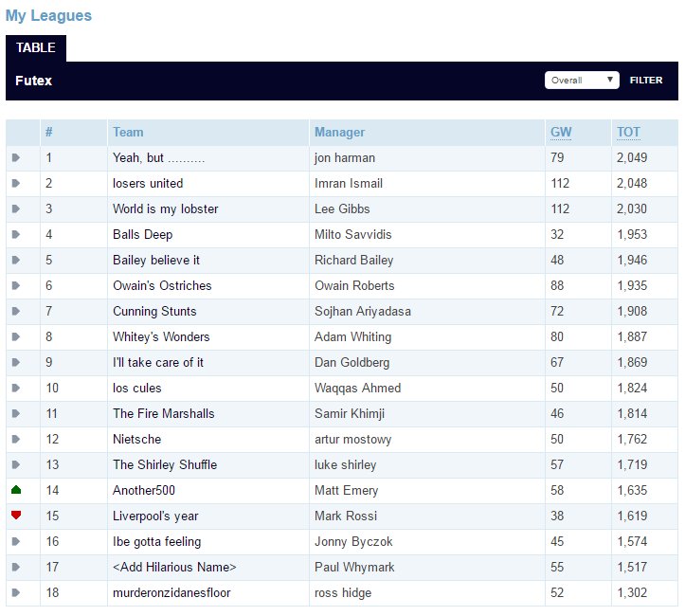Open the My Leagues heading link
This screenshot has width=685, height=616.
pos(48,16)
